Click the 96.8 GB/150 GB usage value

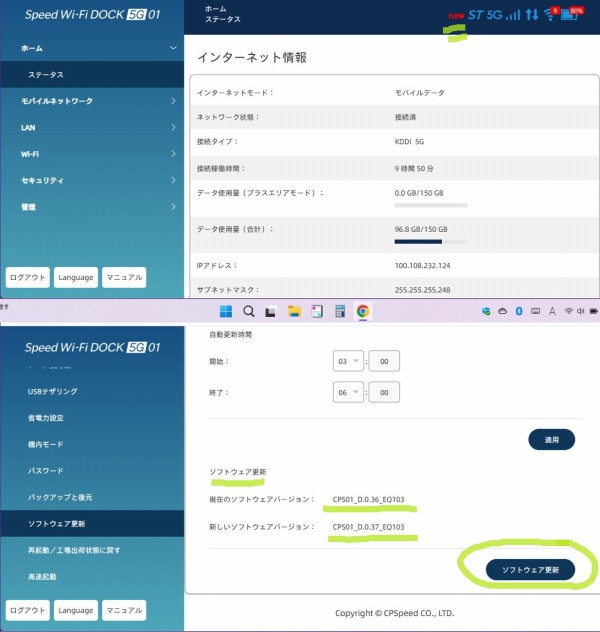(421, 229)
